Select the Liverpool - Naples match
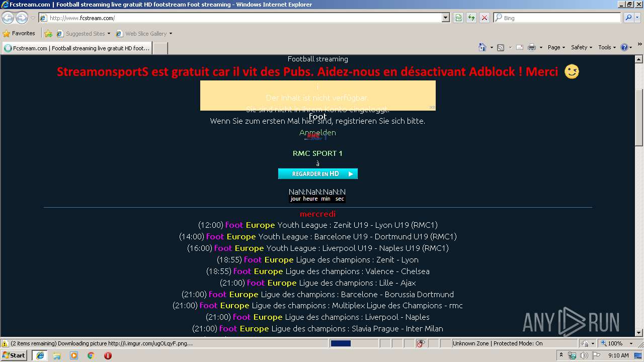Image resolution: width=644 pixels, height=362 pixels. pyautogui.click(x=317, y=317)
